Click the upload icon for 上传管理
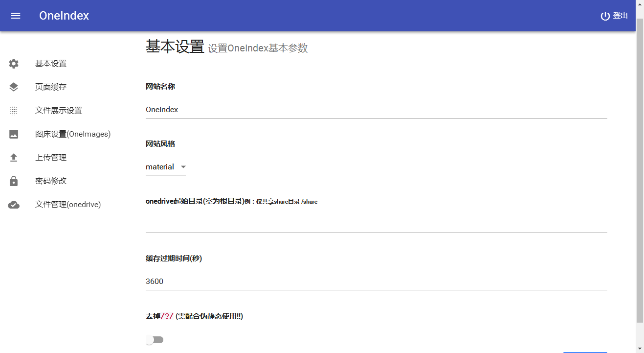The image size is (644, 353). [x=14, y=158]
